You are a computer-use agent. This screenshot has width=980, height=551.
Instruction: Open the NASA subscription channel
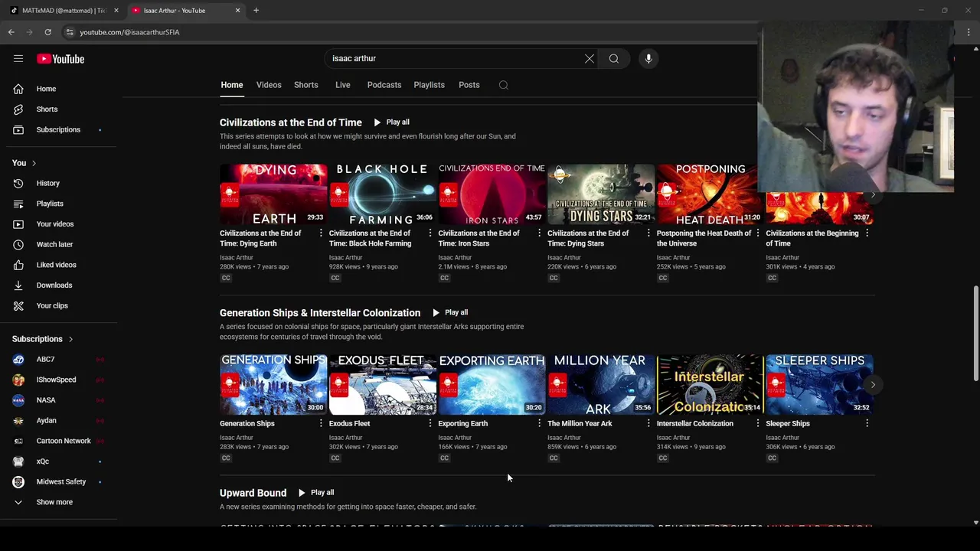(58, 399)
